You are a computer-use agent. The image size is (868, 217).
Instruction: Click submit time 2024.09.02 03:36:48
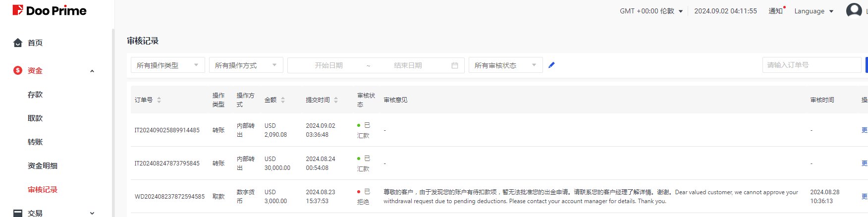tap(321, 130)
